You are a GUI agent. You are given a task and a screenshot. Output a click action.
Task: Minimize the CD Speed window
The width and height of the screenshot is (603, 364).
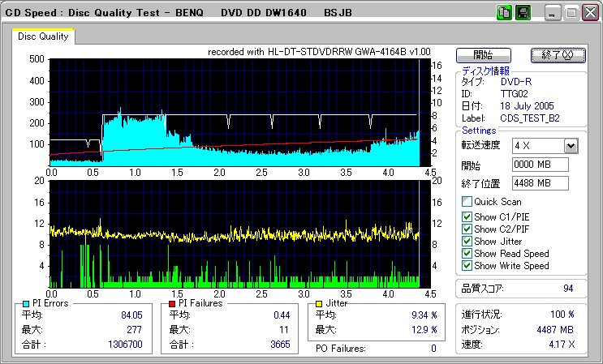point(553,13)
